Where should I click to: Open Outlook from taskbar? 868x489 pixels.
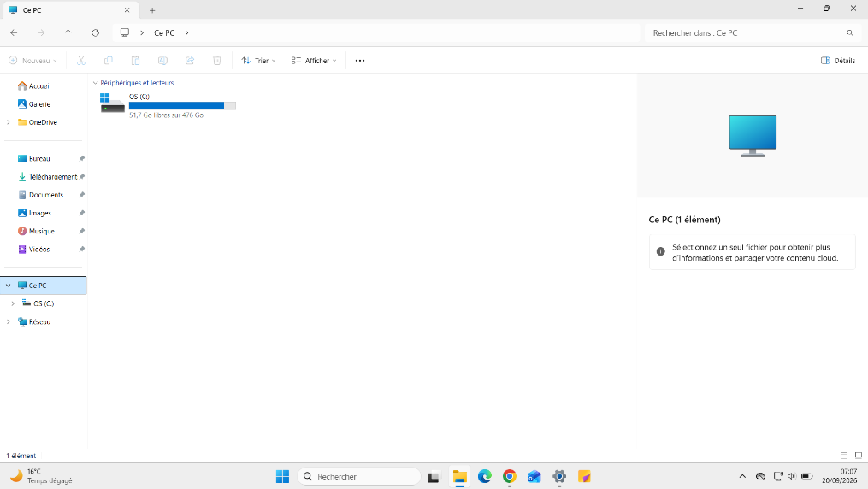click(x=534, y=476)
